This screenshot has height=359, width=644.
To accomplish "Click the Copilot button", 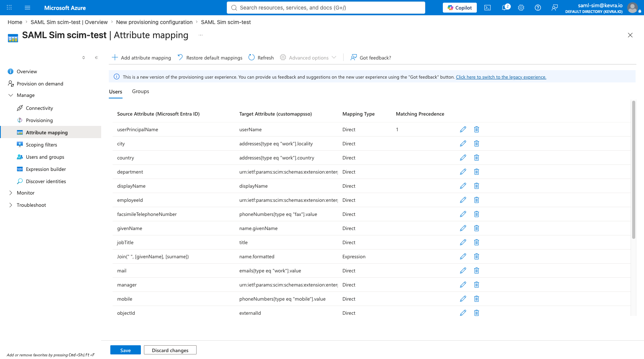I will pyautogui.click(x=460, y=8).
